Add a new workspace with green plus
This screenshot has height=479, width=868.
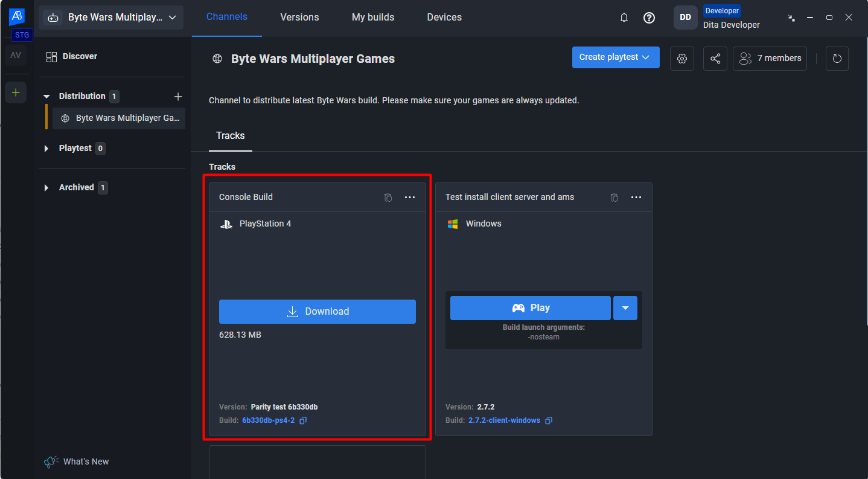pos(16,92)
